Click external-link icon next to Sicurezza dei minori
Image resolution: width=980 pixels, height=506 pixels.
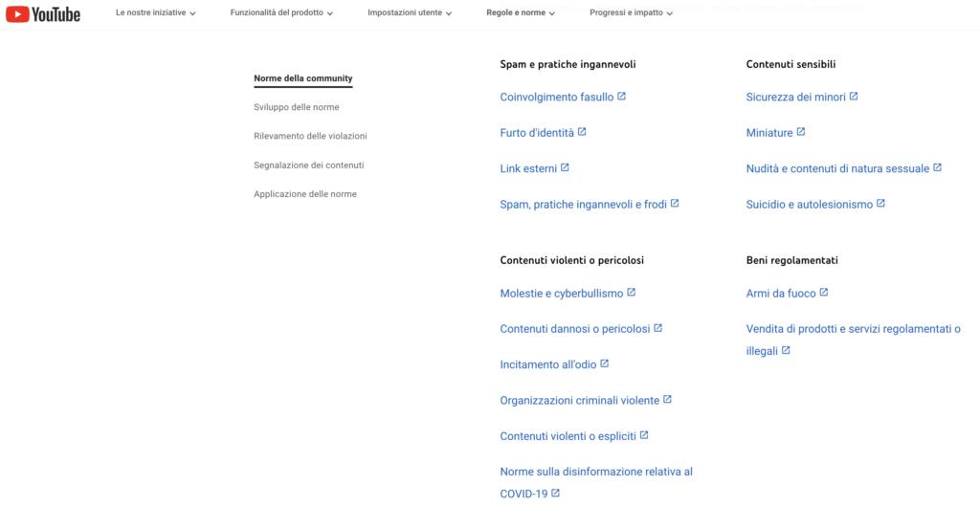coord(854,96)
